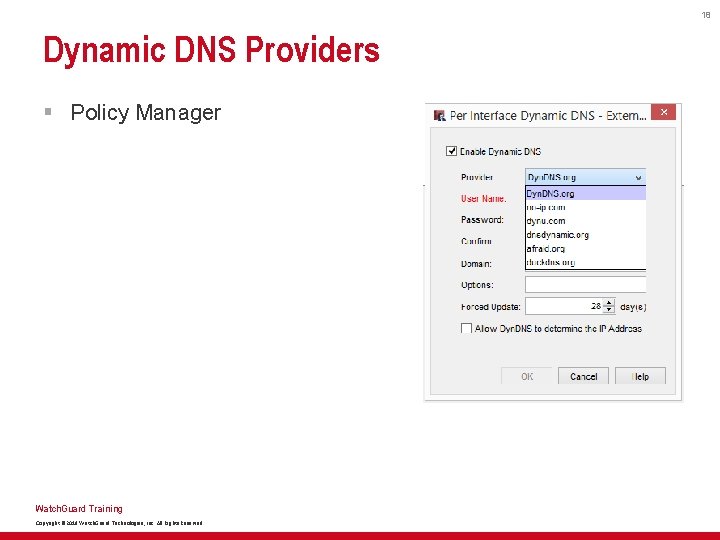Open the Provider dropdown arrow
The height and width of the screenshot is (540, 720).
[x=638, y=177]
